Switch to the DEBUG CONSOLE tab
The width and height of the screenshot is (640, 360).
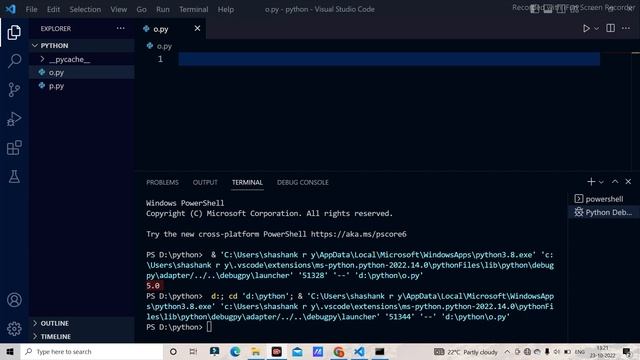(x=302, y=182)
